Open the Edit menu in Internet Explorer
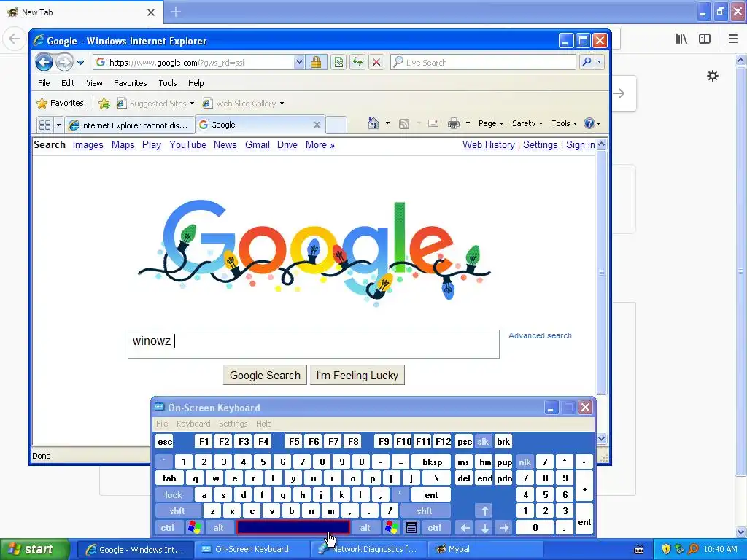Screen dimensions: 747x560 click(68, 83)
